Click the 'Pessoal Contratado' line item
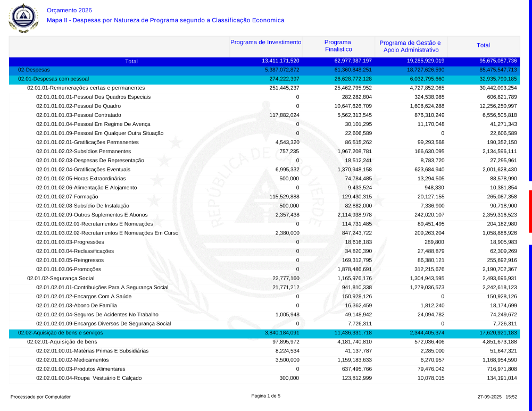This screenshot has width=532, height=411. pos(78,115)
